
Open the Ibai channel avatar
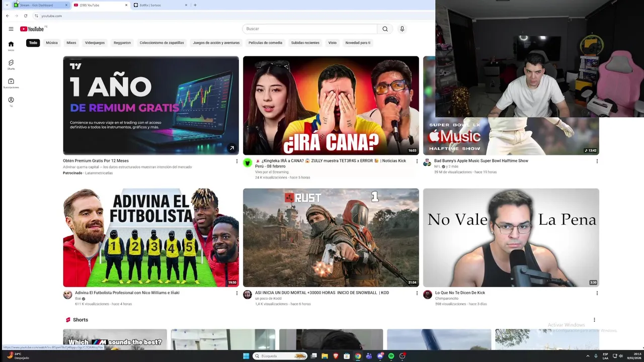pos(67,295)
